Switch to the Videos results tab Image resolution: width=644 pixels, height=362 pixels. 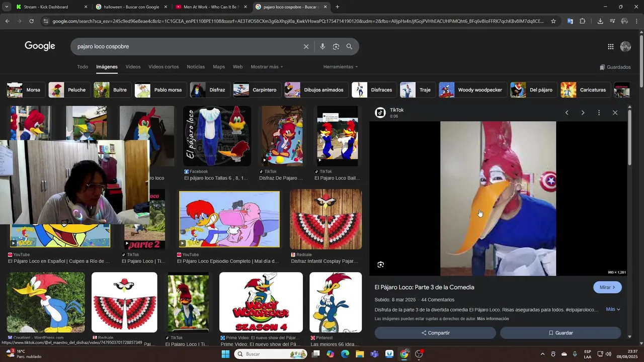tap(133, 67)
